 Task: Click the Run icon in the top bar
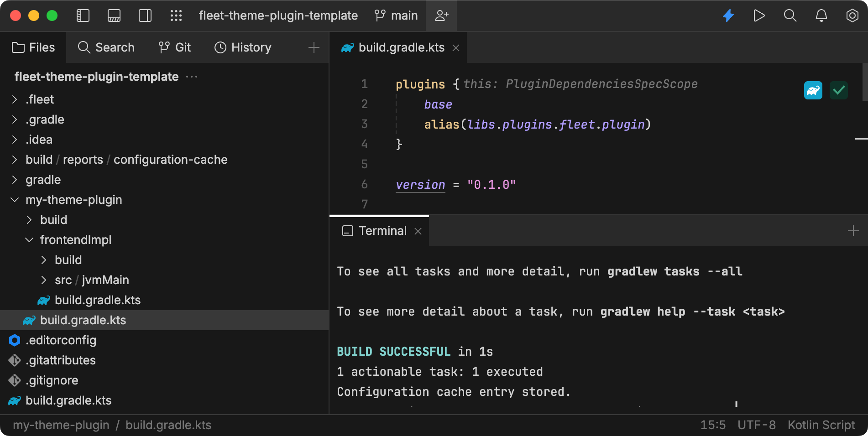[x=759, y=16]
